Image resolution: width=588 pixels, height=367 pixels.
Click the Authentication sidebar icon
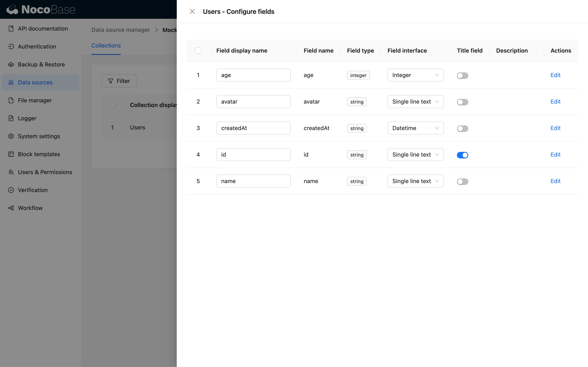11,47
